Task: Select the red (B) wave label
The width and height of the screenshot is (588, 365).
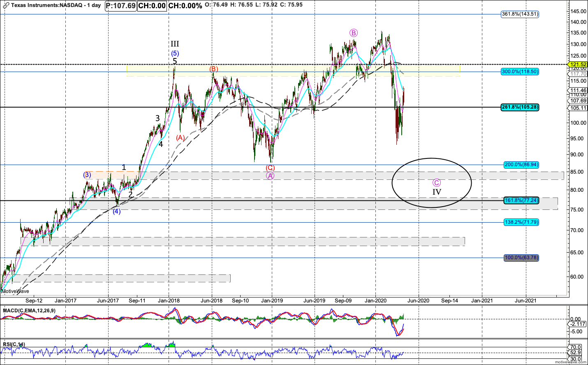Action: [213, 69]
